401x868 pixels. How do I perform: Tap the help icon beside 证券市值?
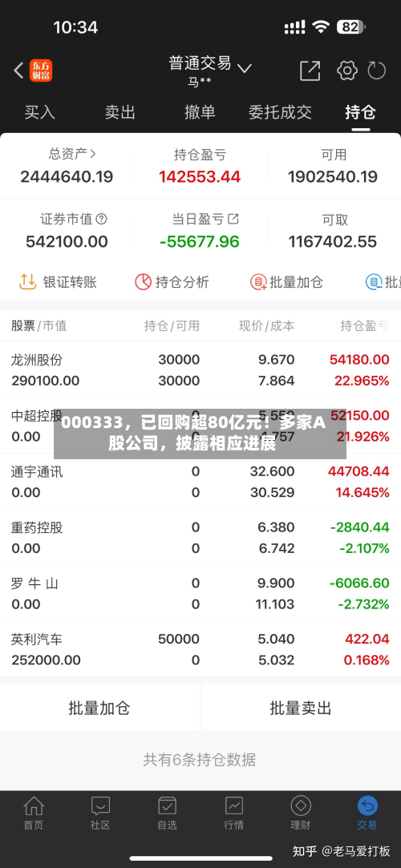click(101, 220)
